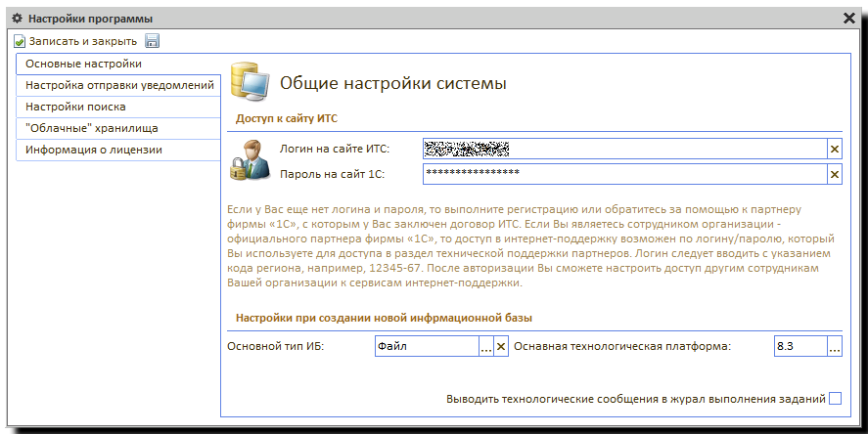Open selection list for Основной тип ИБ

(485, 347)
